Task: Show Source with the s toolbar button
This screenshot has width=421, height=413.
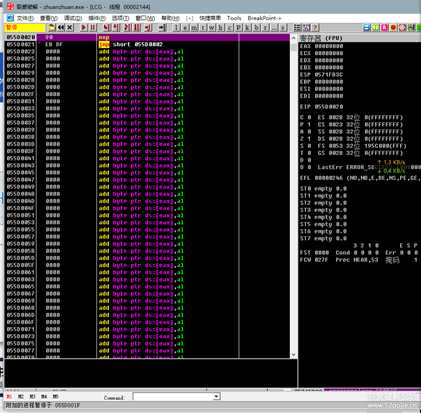Action: tap(283, 28)
